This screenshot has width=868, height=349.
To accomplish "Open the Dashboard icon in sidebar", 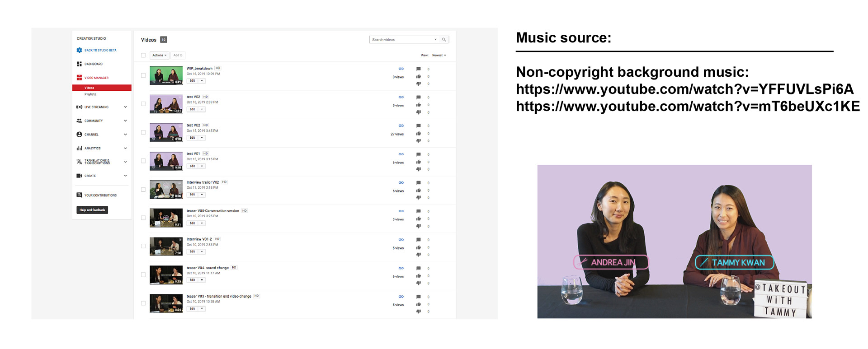I will pos(79,64).
